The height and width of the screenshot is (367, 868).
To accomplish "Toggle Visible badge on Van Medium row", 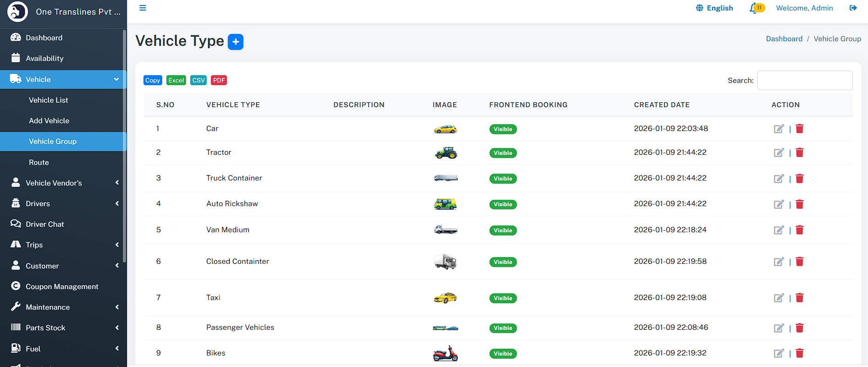I will (x=503, y=230).
